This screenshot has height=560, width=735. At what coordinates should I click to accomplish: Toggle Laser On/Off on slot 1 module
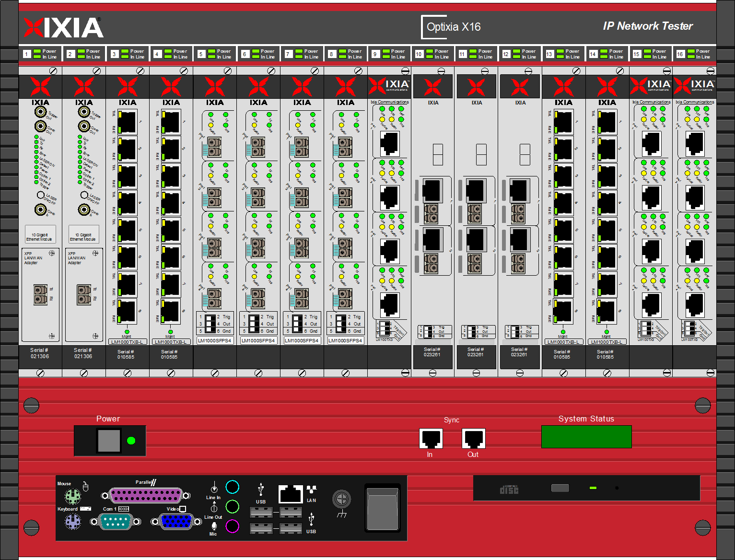[x=41, y=195]
